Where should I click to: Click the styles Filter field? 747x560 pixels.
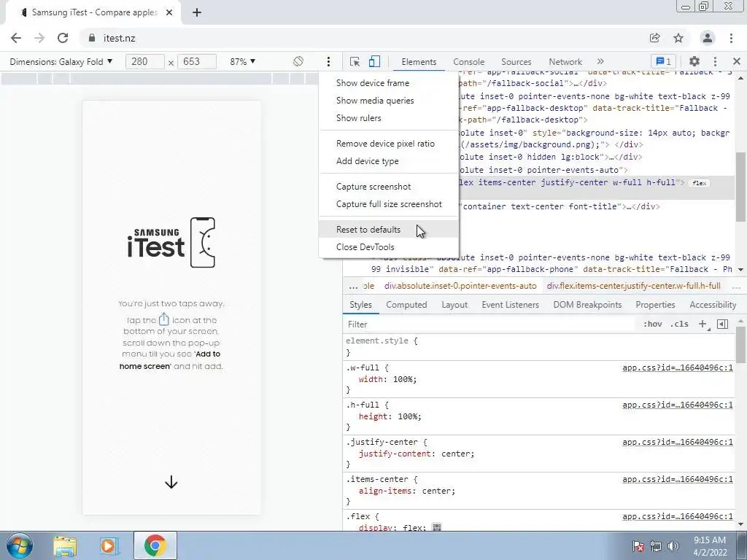pyautogui.click(x=491, y=324)
